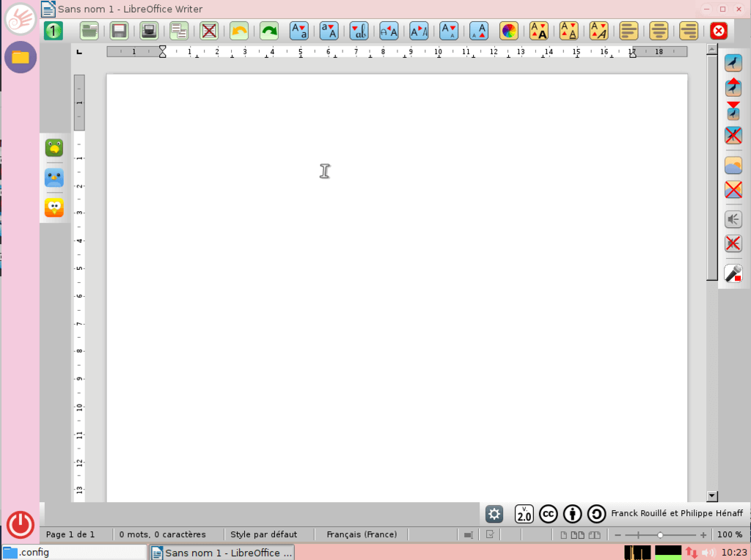Image resolution: width=751 pixels, height=560 pixels.
Task: Print the document
Action: point(149,31)
